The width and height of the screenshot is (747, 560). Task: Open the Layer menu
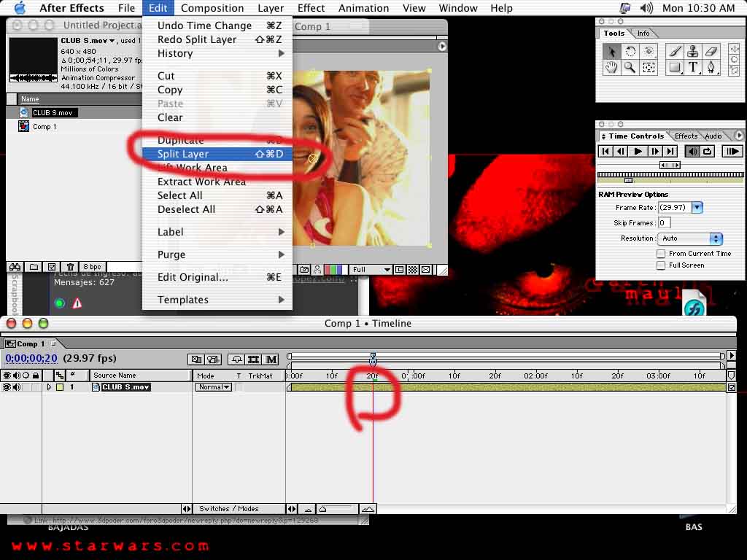(271, 8)
